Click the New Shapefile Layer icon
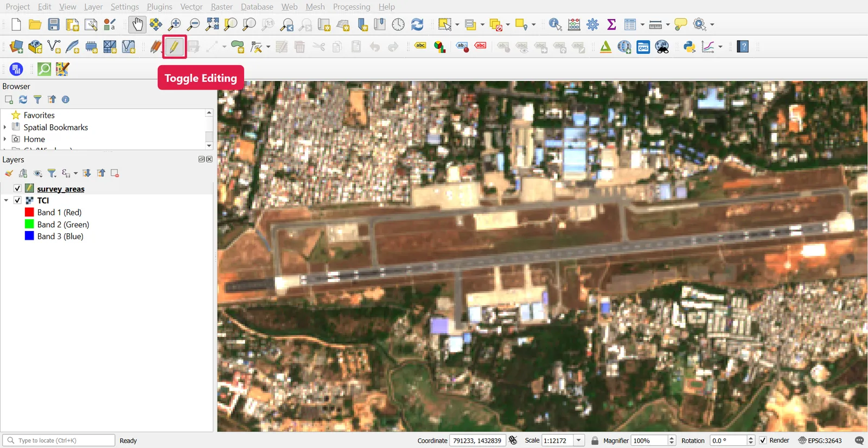The image size is (868, 448). (x=54, y=47)
